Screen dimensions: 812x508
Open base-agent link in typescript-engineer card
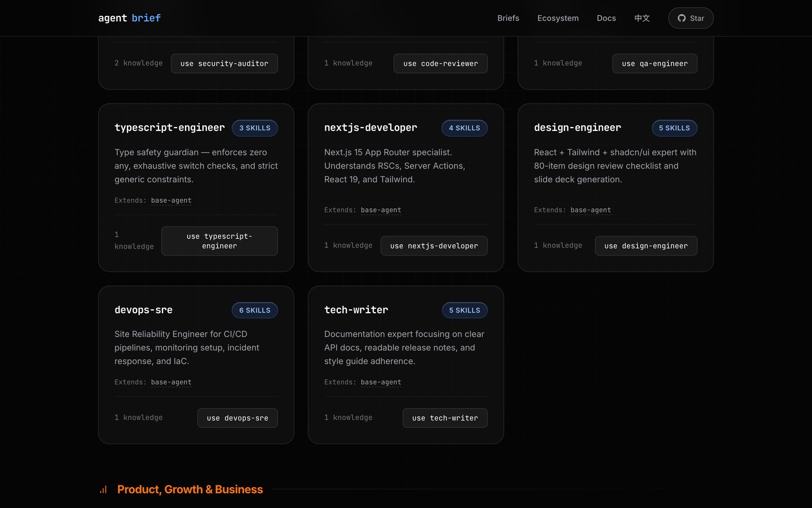[171, 200]
